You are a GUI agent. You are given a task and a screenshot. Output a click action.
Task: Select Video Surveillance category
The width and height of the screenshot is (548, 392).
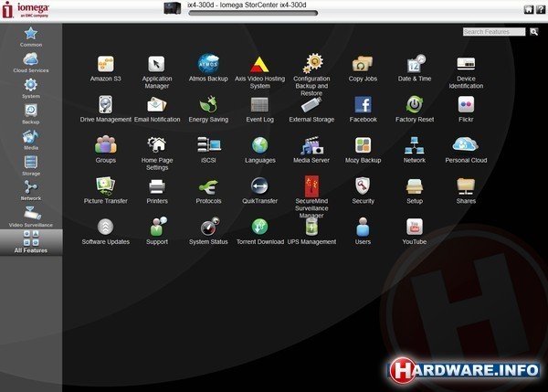[x=31, y=217]
